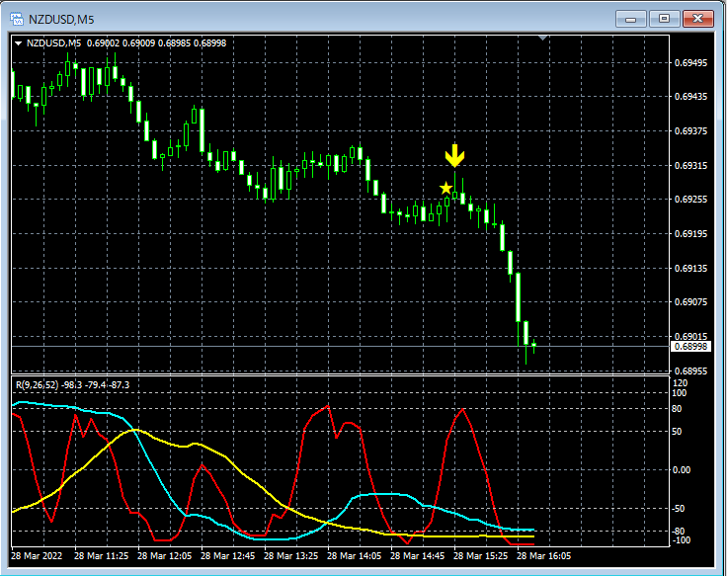Maximize the NZDUSD,M5 chart window
This screenshot has height=576, width=728.
coord(665,18)
